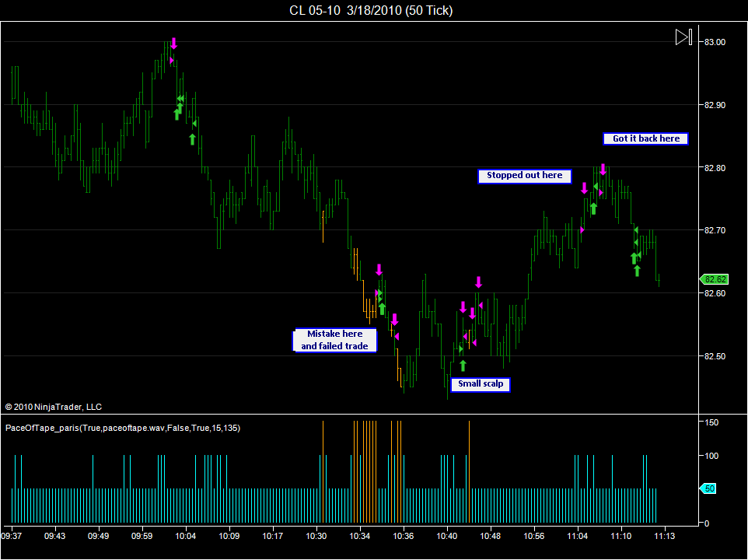Click the 09:59 time axis label
This screenshot has width=748, height=560.
pos(142,536)
